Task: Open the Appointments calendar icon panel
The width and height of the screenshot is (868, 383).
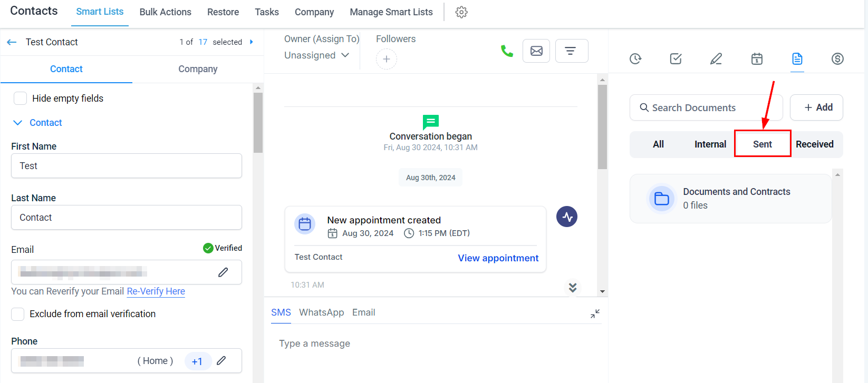Action: tap(757, 58)
